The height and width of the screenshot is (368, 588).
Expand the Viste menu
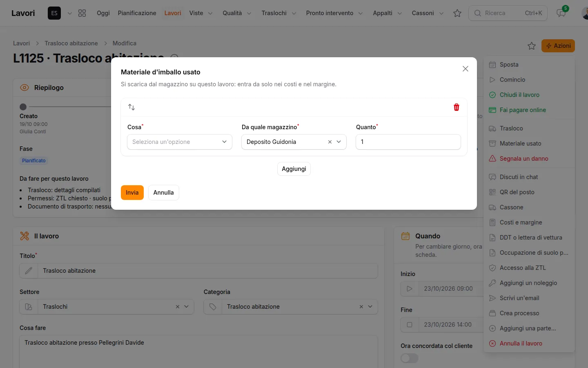201,13
